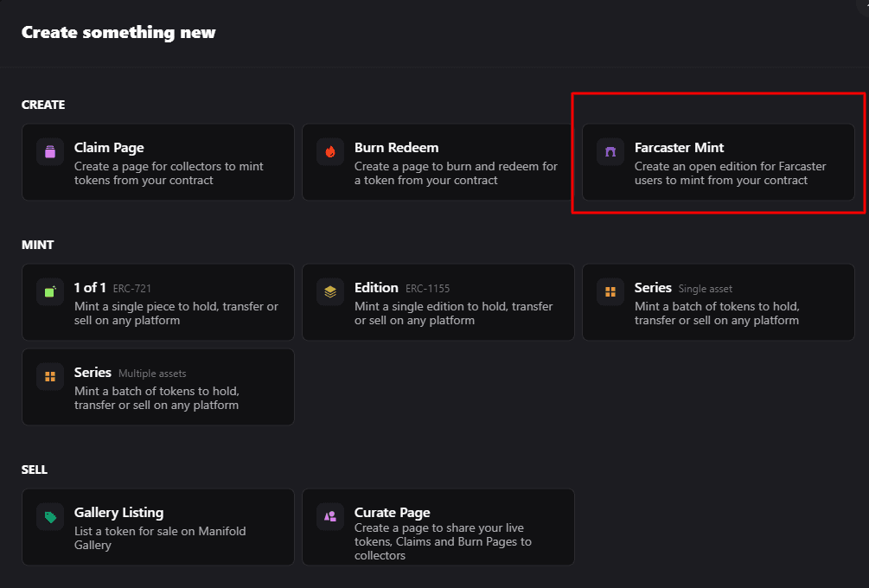This screenshot has height=588, width=869.
Task: Open the Farcaster Mint option
Action: click(719, 162)
